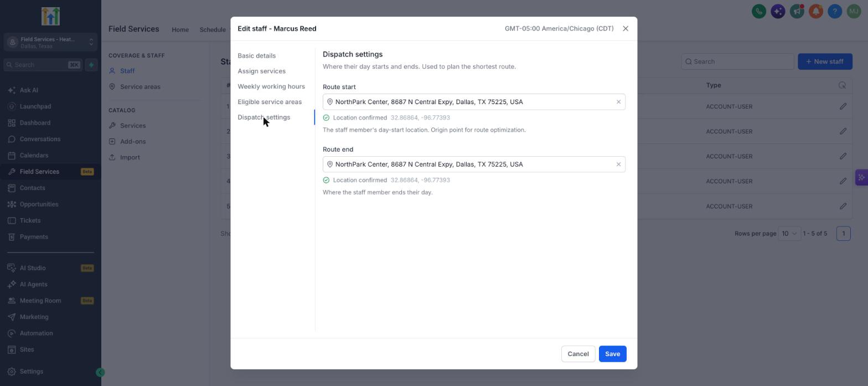Open Calendars in sidebar
Viewport: 868px width, 386px height.
(x=50, y=156)
